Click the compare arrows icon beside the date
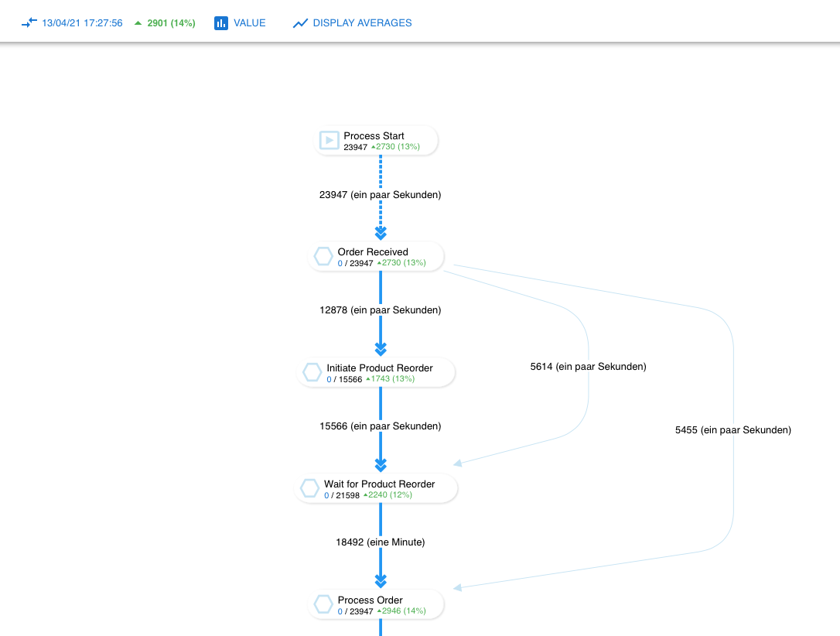The width and height of the screenshot is (840, 636). (x=29, y=23)
